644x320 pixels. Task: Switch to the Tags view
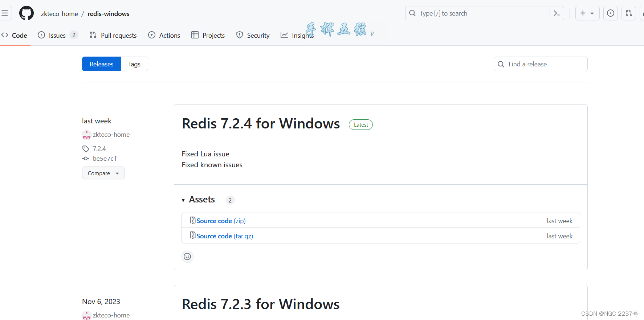134,64
